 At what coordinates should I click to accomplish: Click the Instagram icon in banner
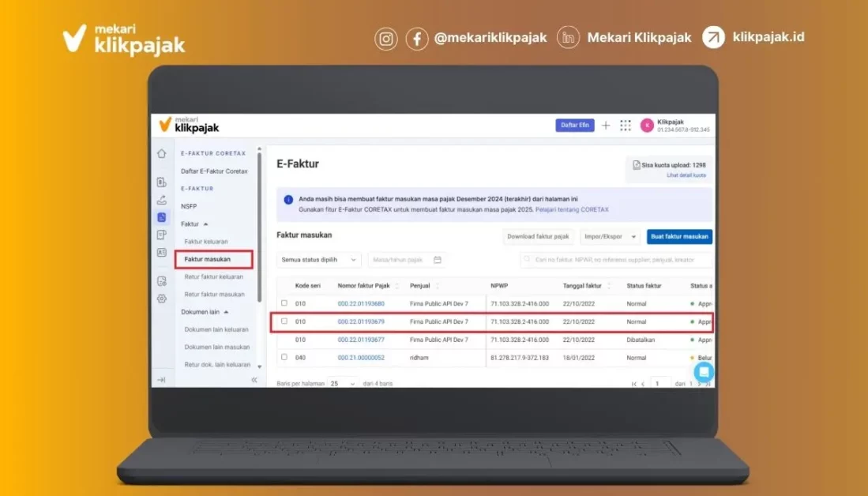(386, 39)
